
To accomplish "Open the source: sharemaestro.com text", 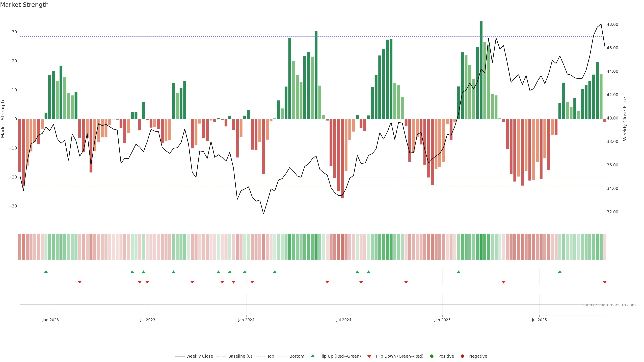I will 609,305.
